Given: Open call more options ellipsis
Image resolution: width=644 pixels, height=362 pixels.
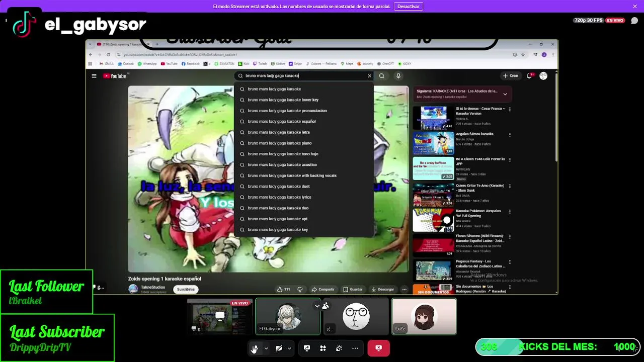Looking at the screenshot, I should 355,348.
